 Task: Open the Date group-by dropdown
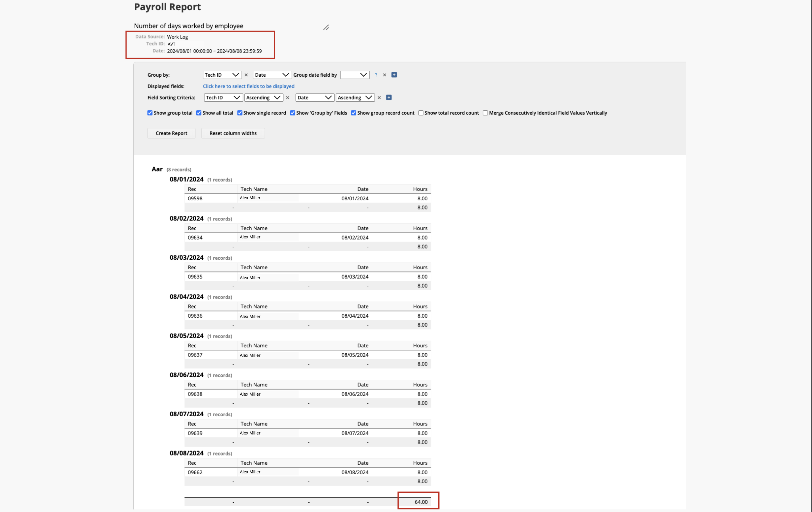click(272, 75)
